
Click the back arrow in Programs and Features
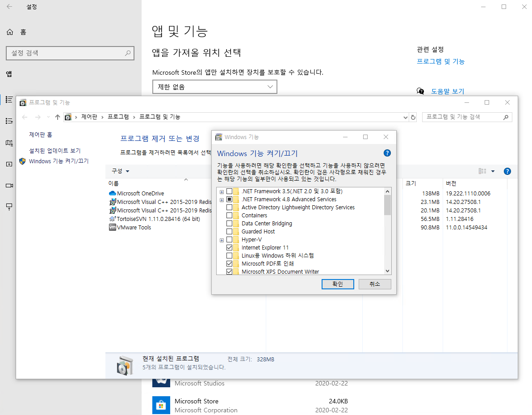coord(25,117)
